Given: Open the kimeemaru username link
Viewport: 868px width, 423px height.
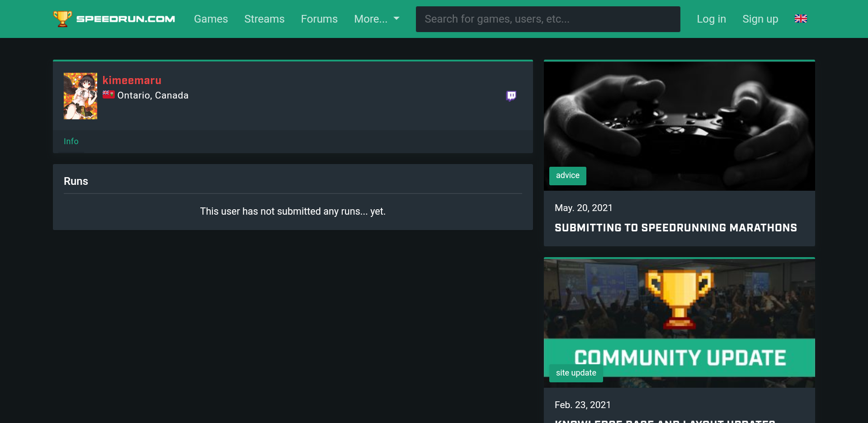Looking at the screenshot, I should click(x=132, y=80).
